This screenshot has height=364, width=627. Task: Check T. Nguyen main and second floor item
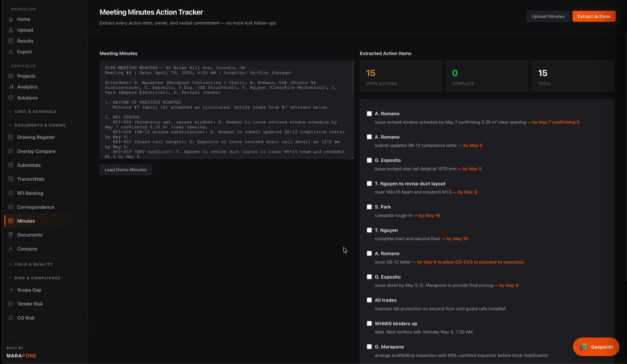[x=369, y=230]
